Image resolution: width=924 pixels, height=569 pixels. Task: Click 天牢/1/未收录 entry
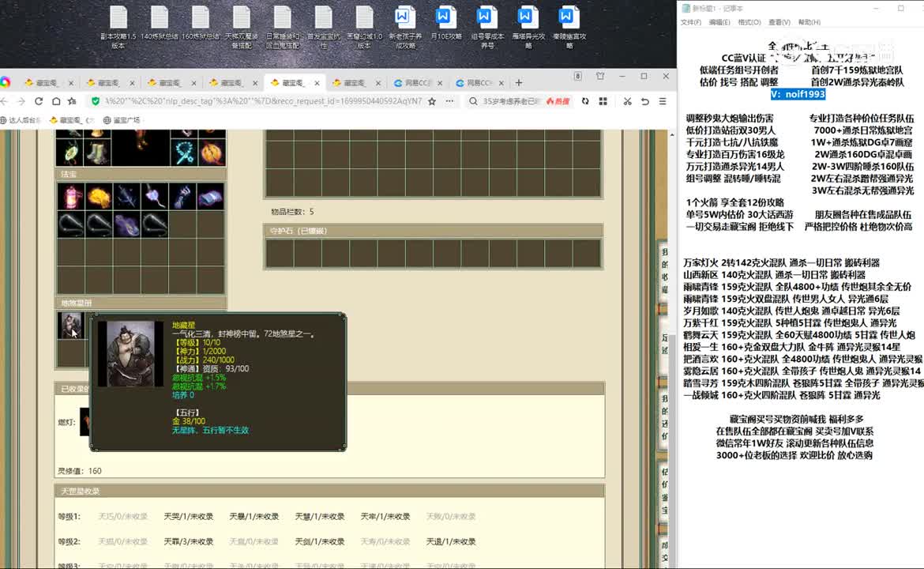385,517
